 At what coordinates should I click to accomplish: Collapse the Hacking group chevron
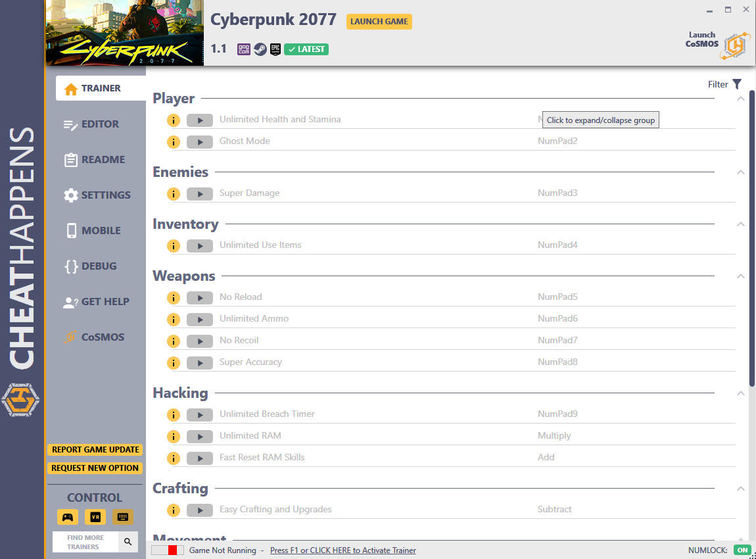[741, 393]
